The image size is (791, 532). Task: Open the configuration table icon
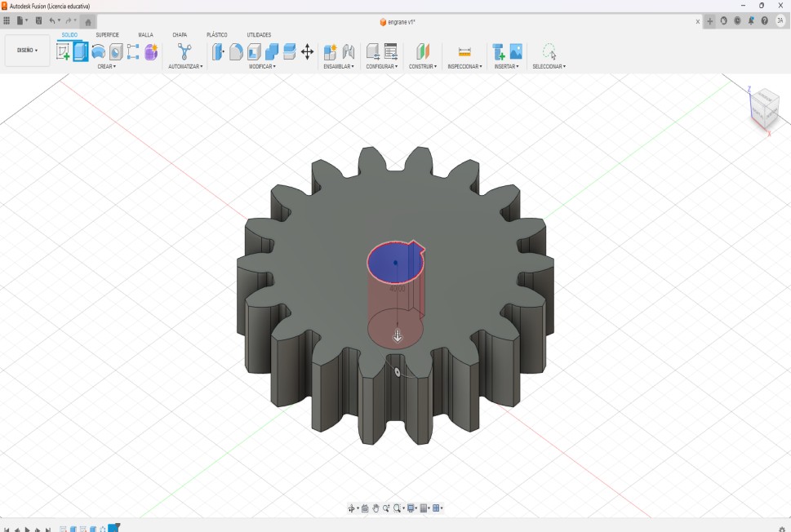click(x=391, y=51)
